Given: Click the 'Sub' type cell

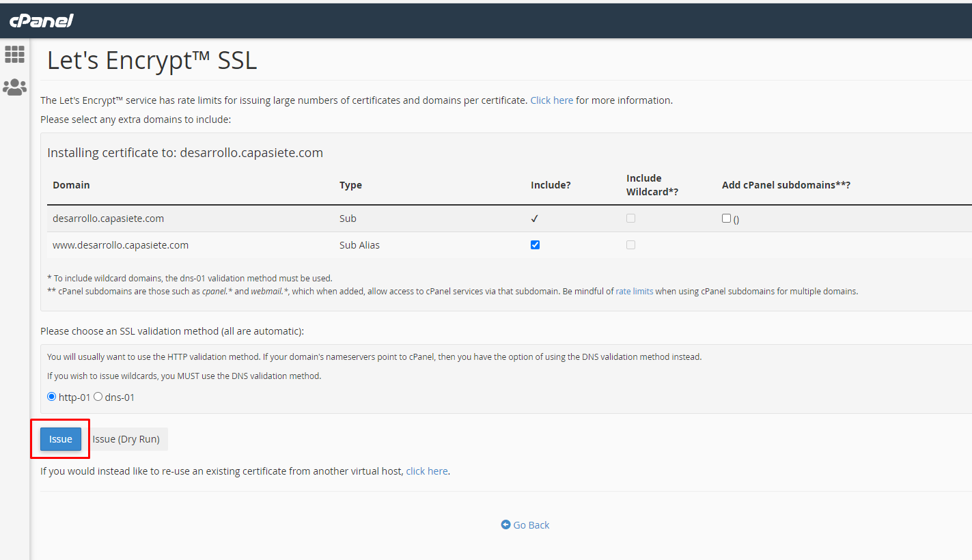Looking at the screenshot, I should point(348,219).
